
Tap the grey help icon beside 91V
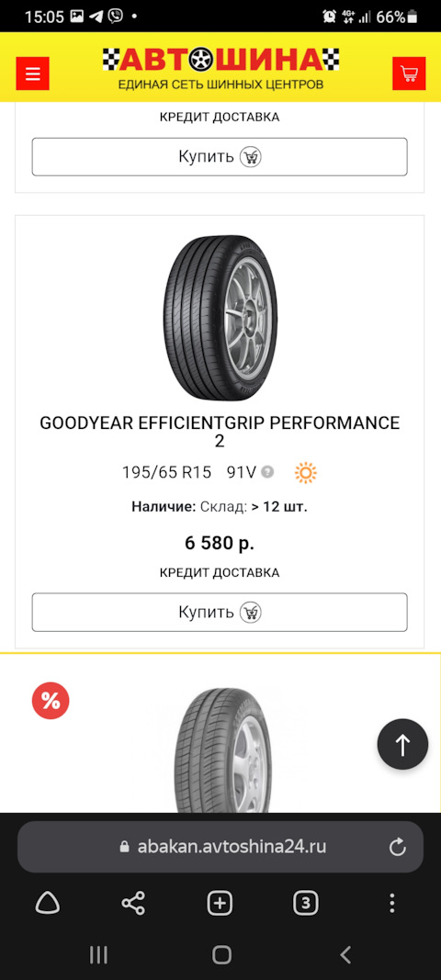(267, 472)
